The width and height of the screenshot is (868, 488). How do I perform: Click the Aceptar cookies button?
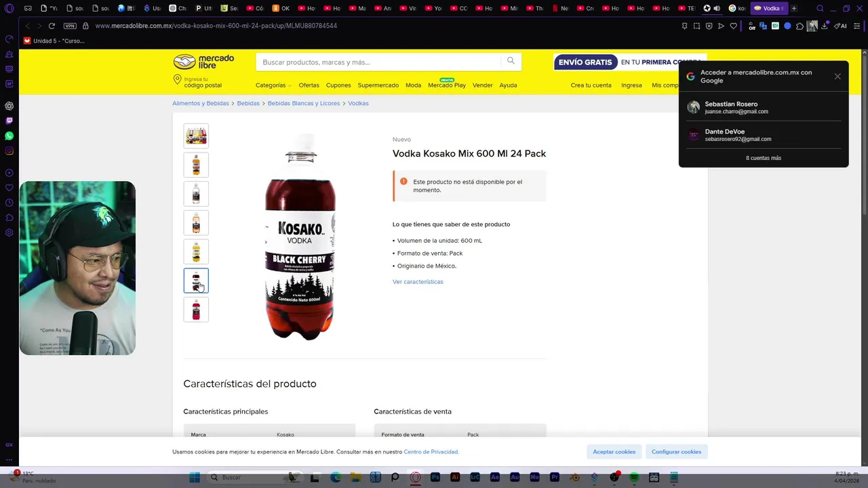point(614,451)
